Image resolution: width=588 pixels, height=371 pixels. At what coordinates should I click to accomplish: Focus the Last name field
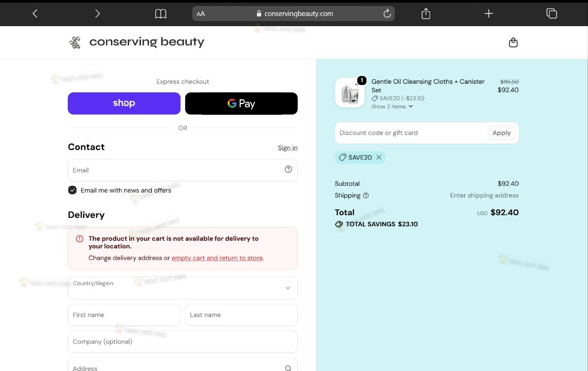(241, 315)
